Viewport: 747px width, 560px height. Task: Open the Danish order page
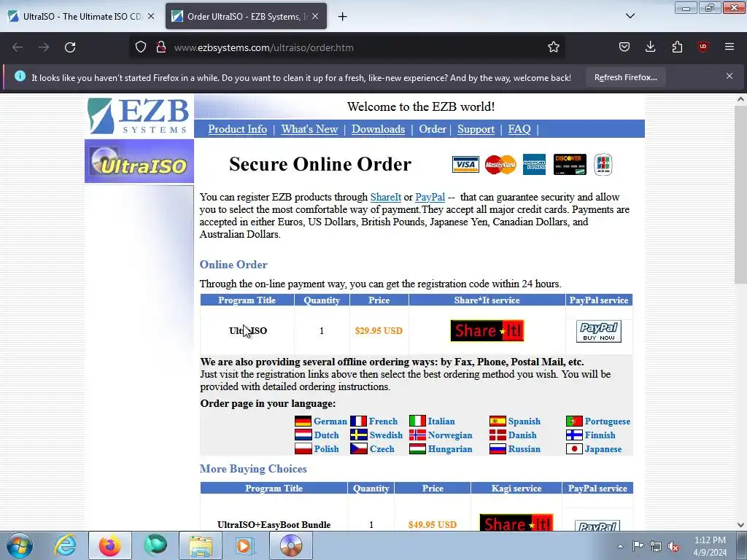pyautogui.click(x=522, y=435)
